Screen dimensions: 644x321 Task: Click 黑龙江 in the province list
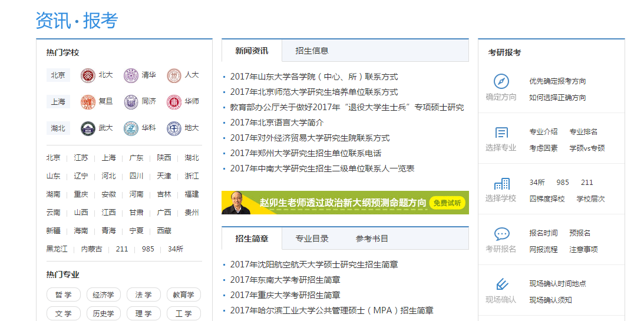[x=57, y=249]
